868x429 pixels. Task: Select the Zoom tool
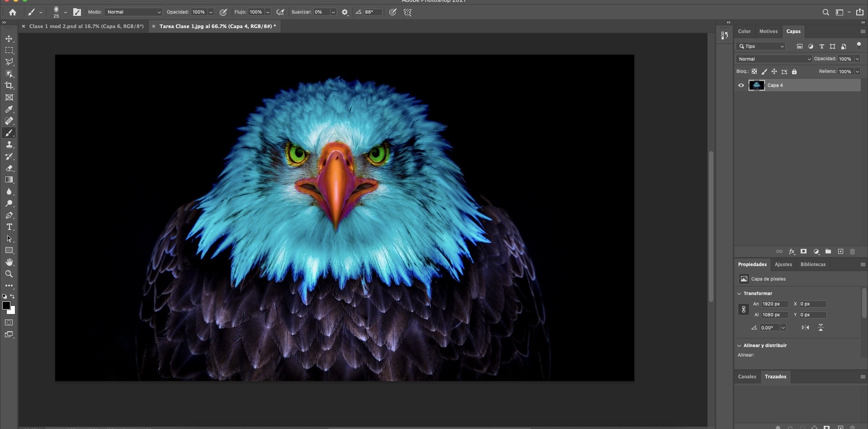pyautogui.click(x=9, y=274)
